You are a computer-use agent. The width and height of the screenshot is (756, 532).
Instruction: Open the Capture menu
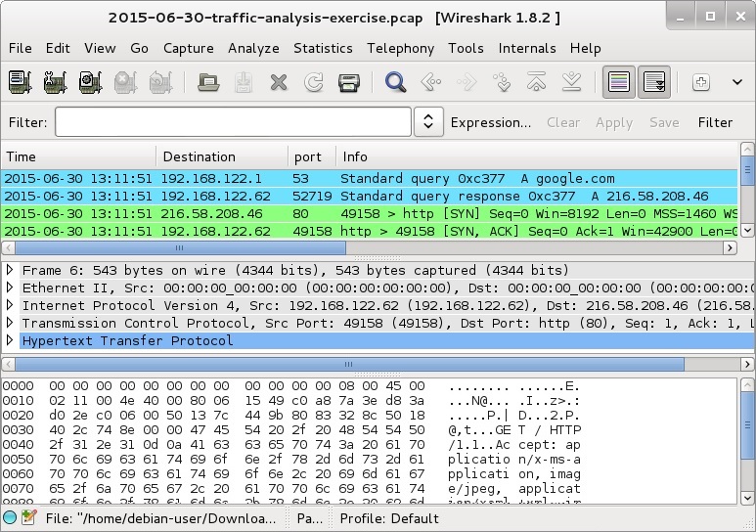pyautogui.click(x=189, y=48)
